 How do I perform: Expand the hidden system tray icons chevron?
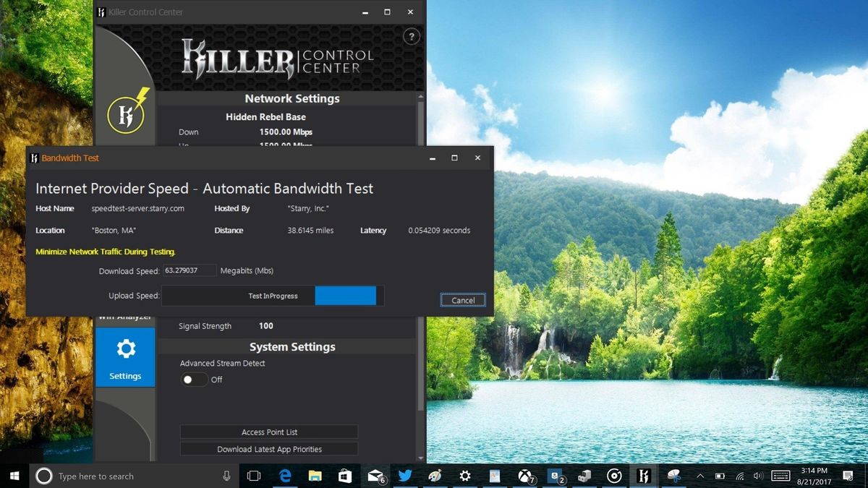click(700, 476)
